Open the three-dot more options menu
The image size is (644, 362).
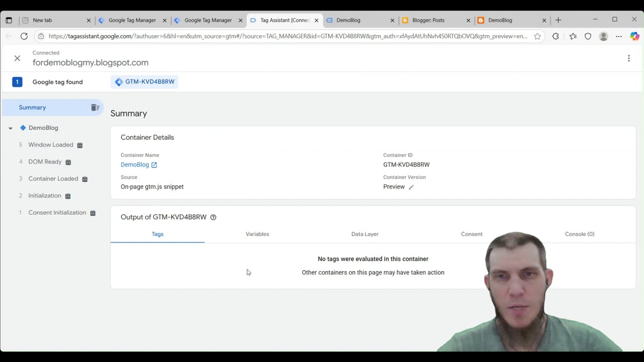coord(628,58)
